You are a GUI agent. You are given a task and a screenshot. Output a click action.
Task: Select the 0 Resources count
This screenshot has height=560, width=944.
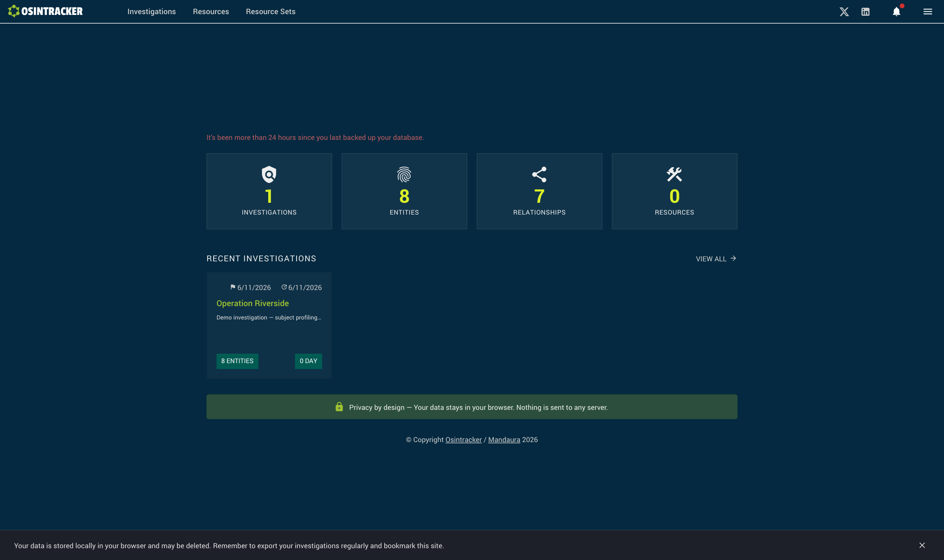[674, 196]
